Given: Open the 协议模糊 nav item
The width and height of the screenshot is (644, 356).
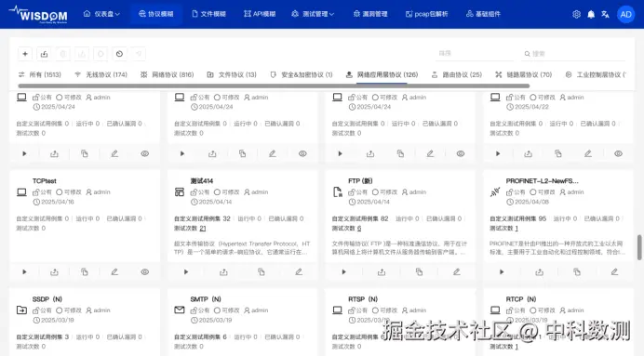Looking at the screenshot, I should click(156, 14).
